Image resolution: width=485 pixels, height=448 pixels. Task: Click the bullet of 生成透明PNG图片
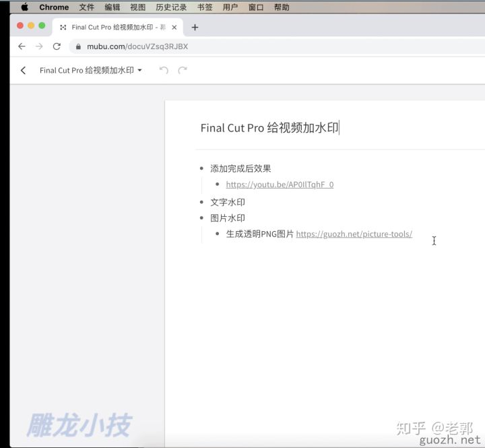218,234
